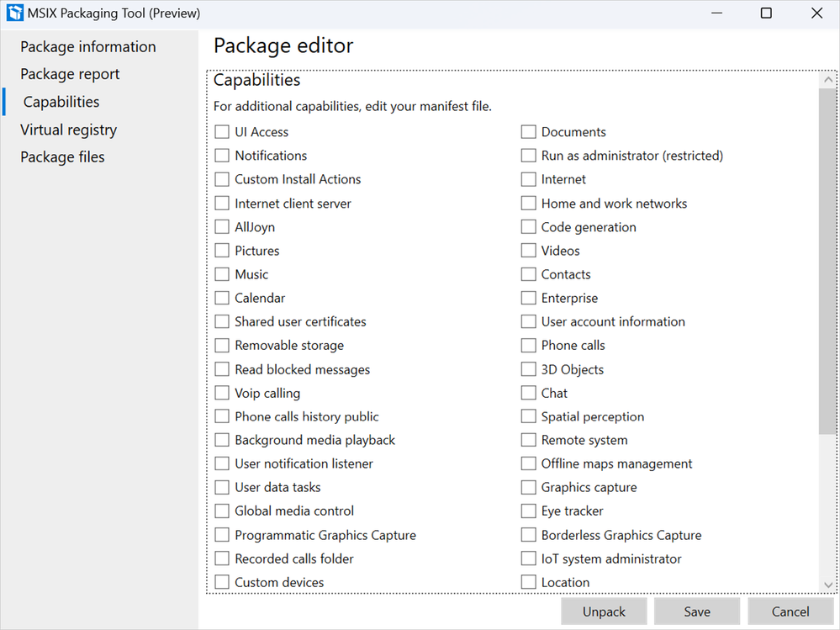Enable Home and work networks

pos(528,203)
